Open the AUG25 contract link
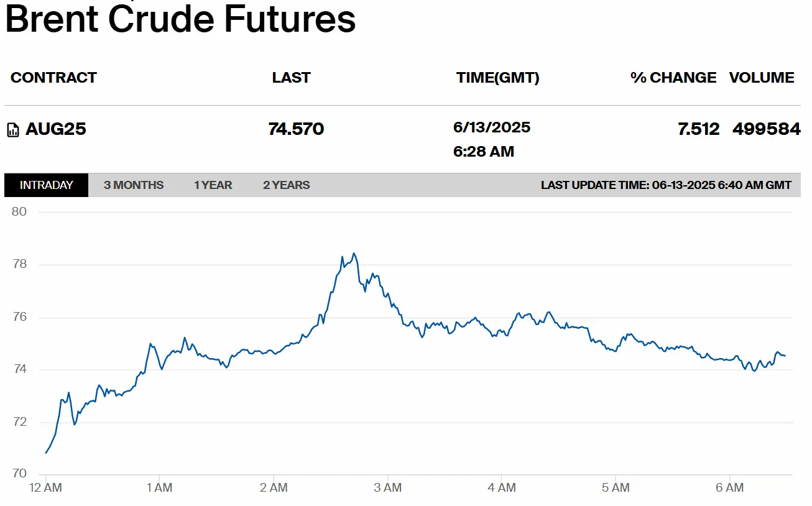Image resolution: width=812 pixels, height=506 pixels. [55, 129]
